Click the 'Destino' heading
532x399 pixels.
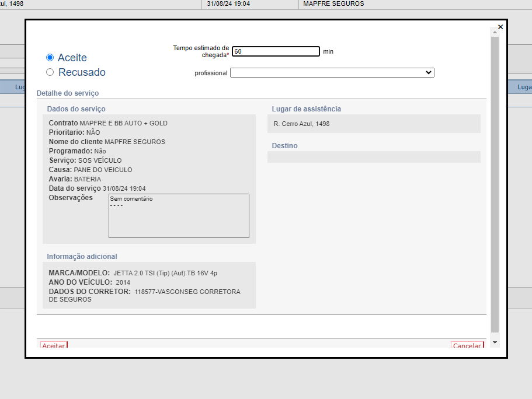tap(284, 145)
